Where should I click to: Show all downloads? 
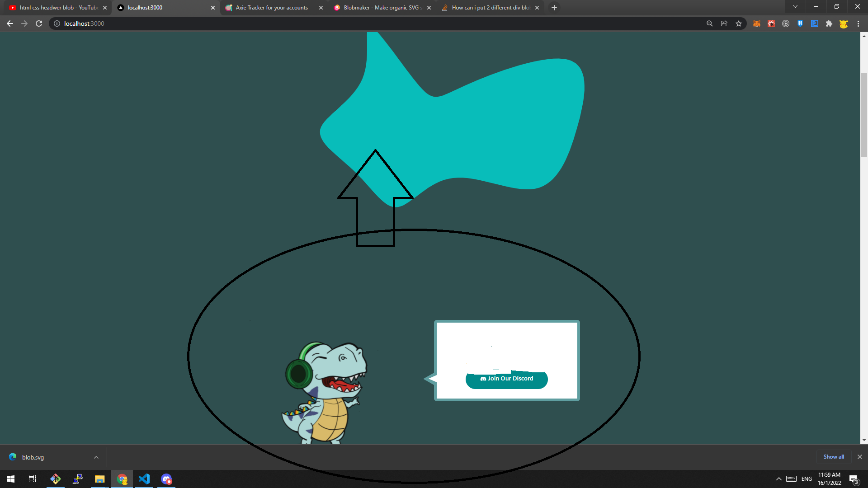[834, 457]
